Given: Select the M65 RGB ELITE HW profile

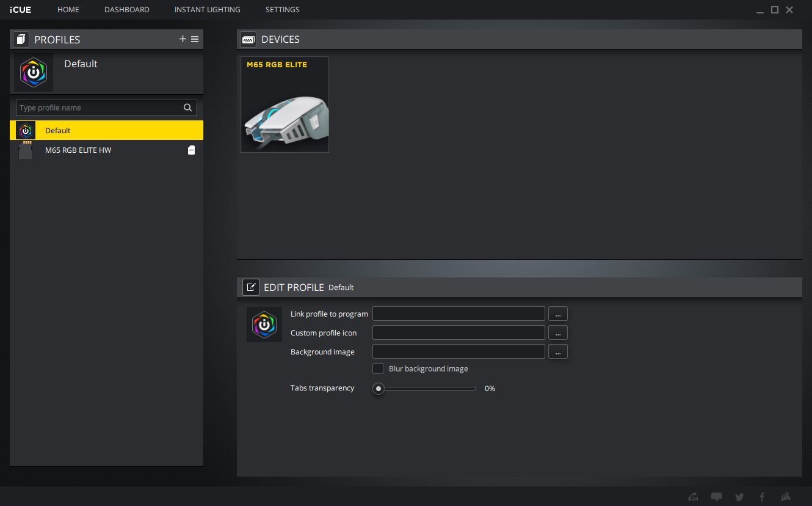Looking at the screenshot, I should pyautogui.click(x=106, y=150).
